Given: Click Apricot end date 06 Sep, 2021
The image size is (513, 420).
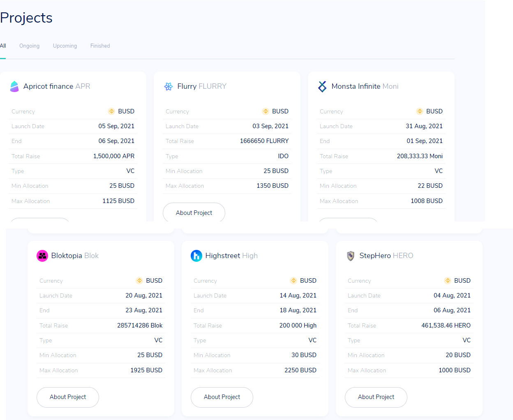Looking at the screenshot, I should point(116,141).
